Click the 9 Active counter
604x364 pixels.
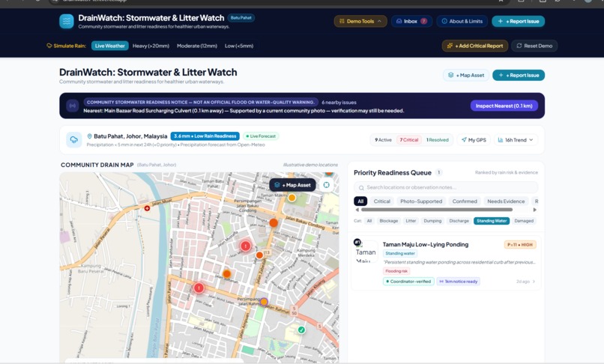click(x=383, y=140)
